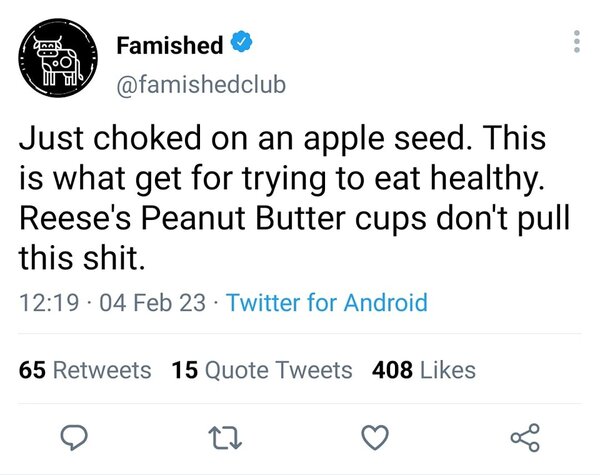View the 408 Likes list
Image resolution: width=600 pixels, height=475 pixels.
click(423, 370)
